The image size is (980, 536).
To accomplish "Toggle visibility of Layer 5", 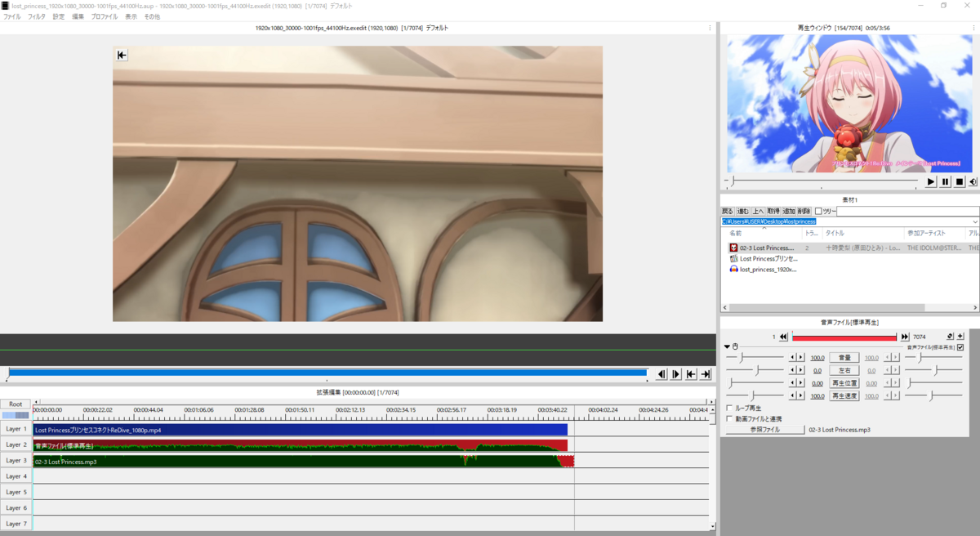I will (x=16, y=492).
